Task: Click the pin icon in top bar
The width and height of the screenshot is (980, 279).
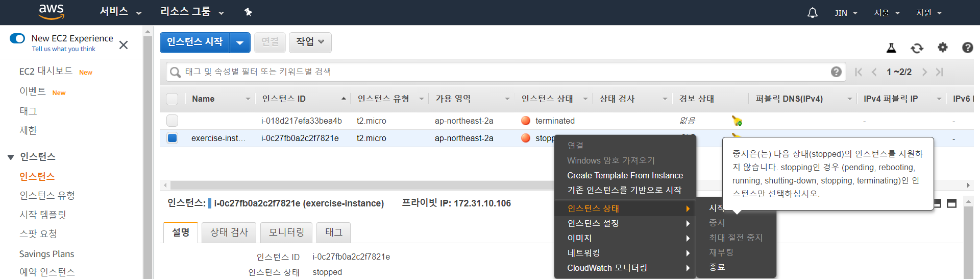Action: (x=248, y=12)
